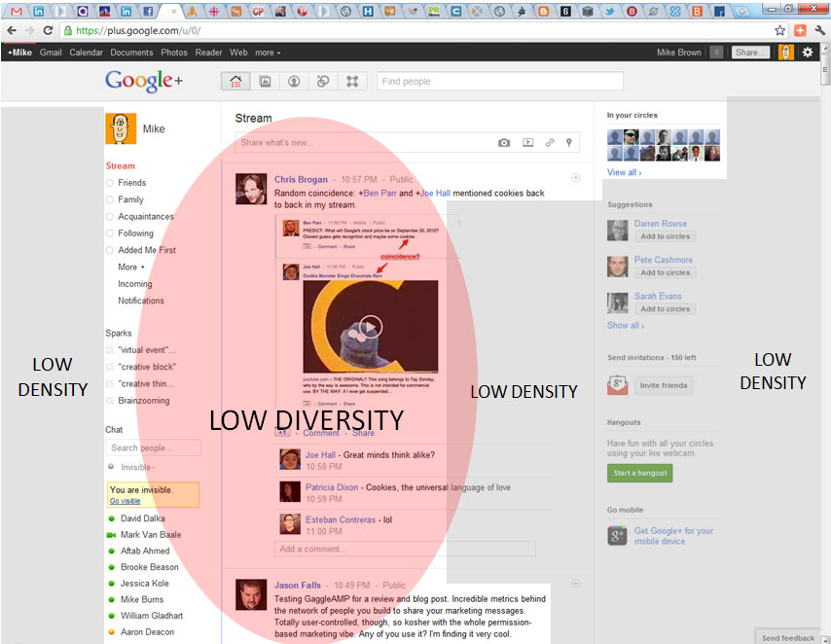The width and height of the screenshot is (831, 644).
Task: Open the Profile icon in Google+ toolbar
Action: point(294,81)
